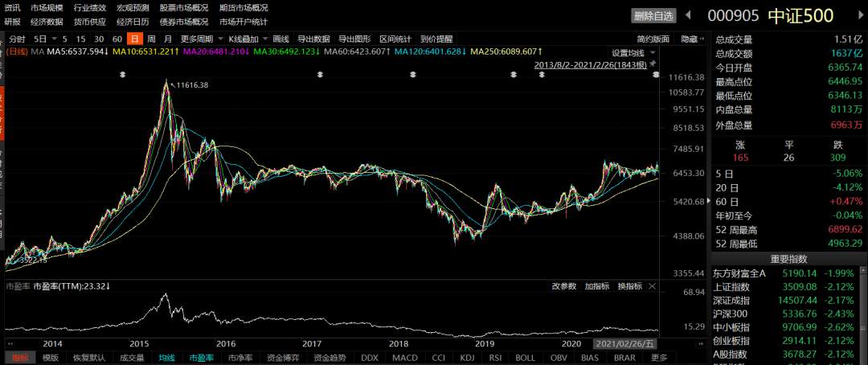Close the 市盈率 indicator panel

tap(652, 286)
